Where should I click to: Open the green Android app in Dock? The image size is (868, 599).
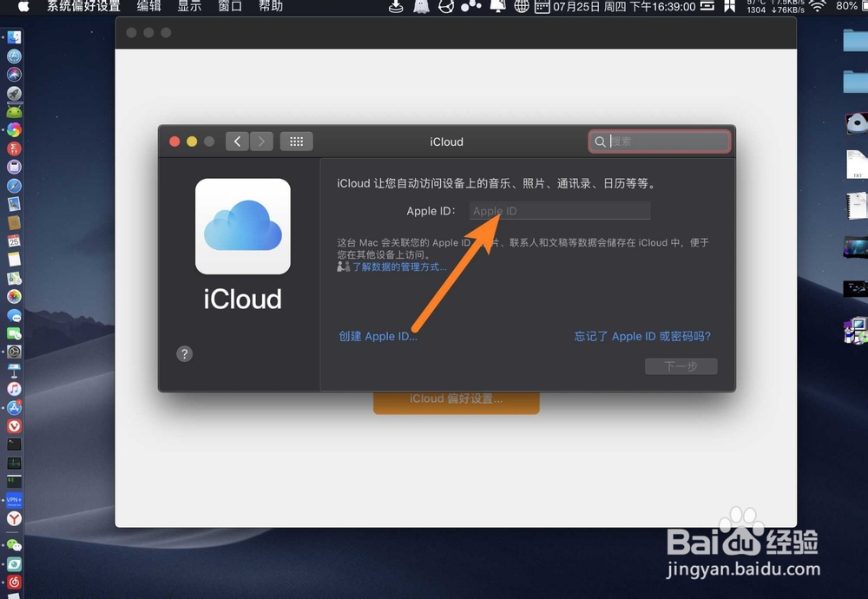pyautogui.click(x=15, y=111)
